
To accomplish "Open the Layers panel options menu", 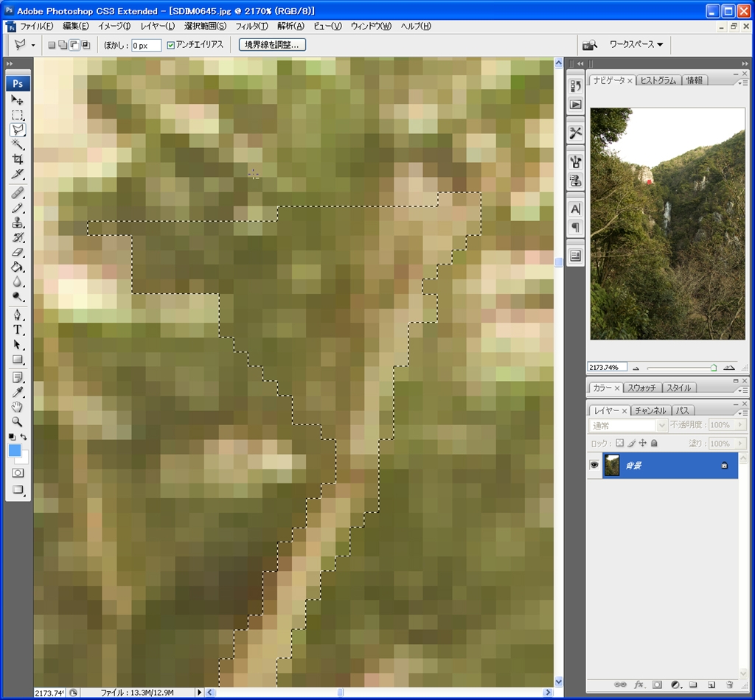I will (x=743, y=413).
